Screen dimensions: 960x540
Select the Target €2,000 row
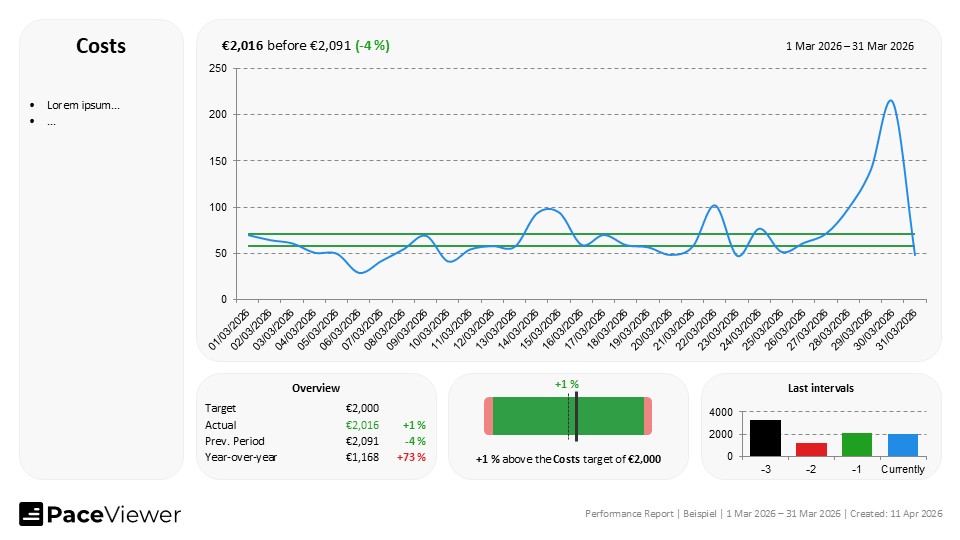coord(290,408)
